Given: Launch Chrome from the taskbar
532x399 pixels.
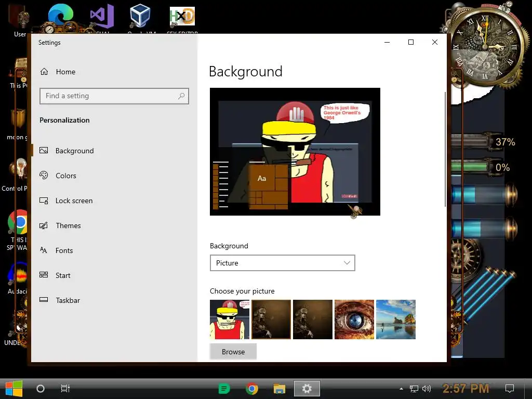Looking at the screenshot, I should [252, 389].
